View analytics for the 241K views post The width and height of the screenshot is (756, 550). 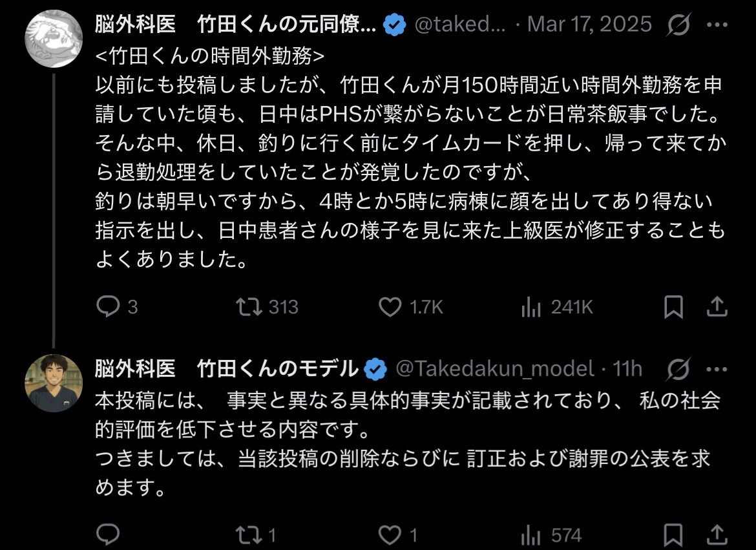click(x=530, y=308)
